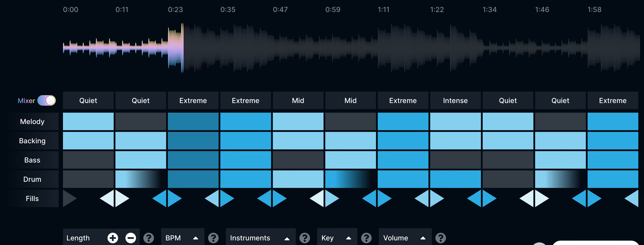The height and width of the screenshot is (245, 644).
Task: Open help icon next to BPM
Action: coord(213,238)
